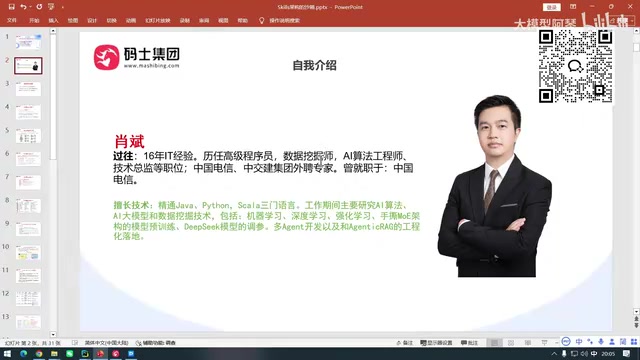640x360 pixels.
Task: Click the 简体中文 language indicator
Action: click(x=106, y=343)
